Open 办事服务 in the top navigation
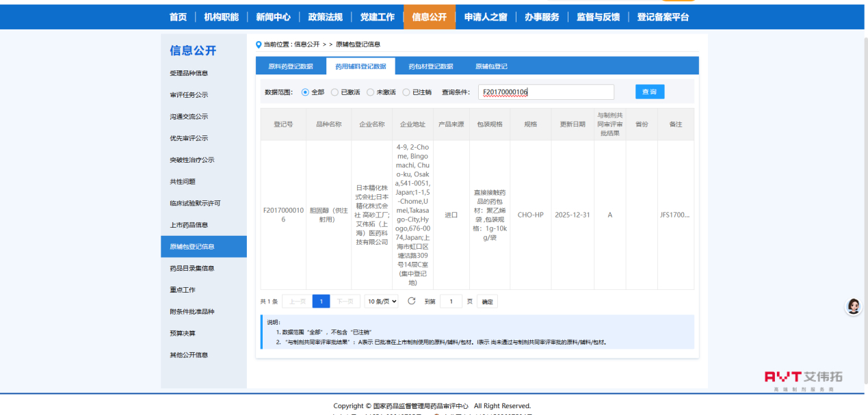The width and height of the screenshot is (868, 415). [542, 17]
